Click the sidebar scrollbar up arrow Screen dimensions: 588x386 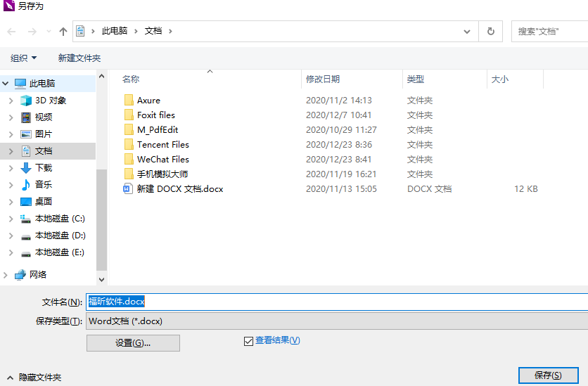101,76
